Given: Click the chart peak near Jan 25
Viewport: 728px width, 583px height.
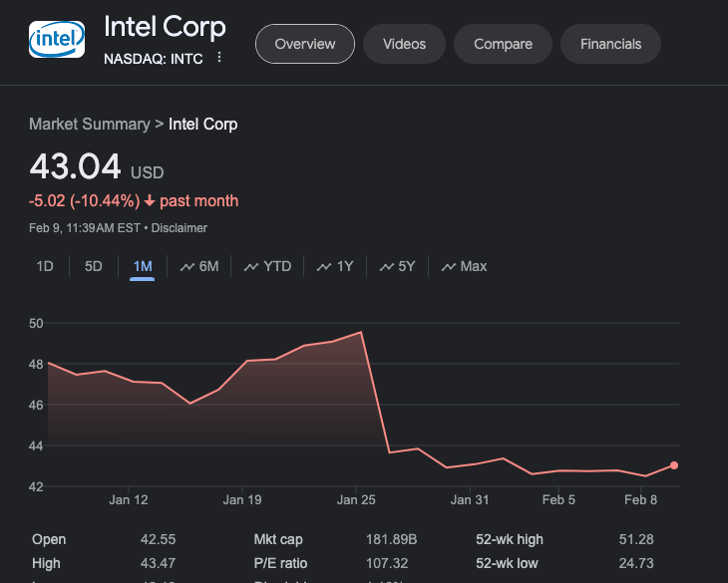Looking at the screenshot, I should coord(360,332).
